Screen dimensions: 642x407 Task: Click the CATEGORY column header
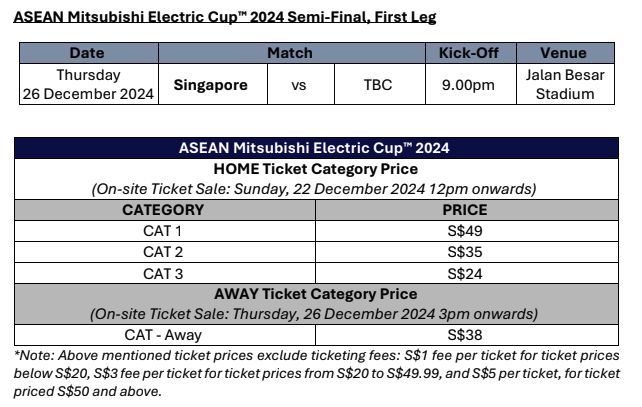163,210
